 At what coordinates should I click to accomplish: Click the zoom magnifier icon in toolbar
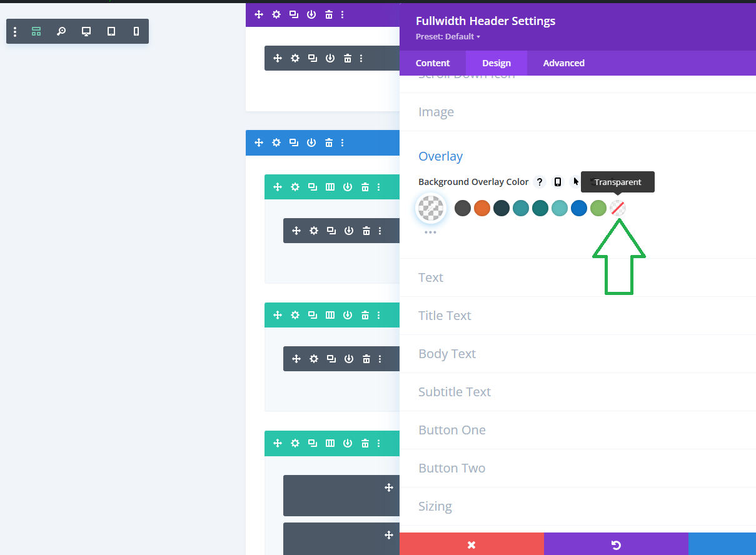61,31
